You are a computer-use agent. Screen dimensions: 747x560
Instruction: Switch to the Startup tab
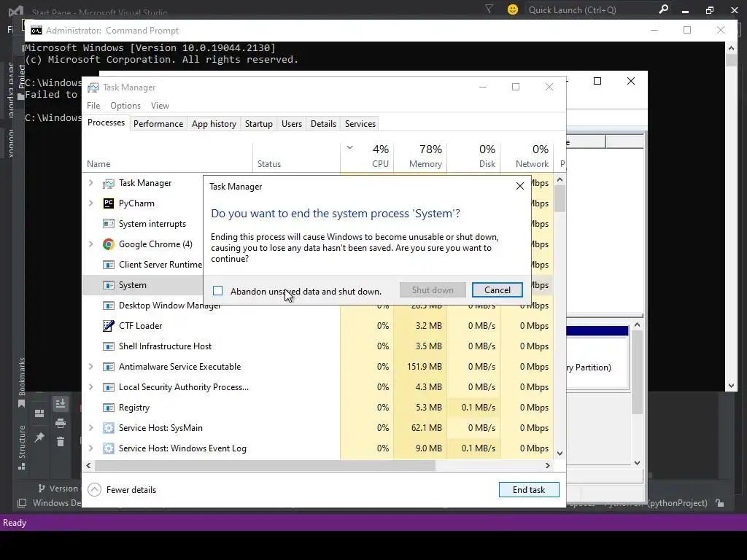pyautogui.click(x=259, y=124)
